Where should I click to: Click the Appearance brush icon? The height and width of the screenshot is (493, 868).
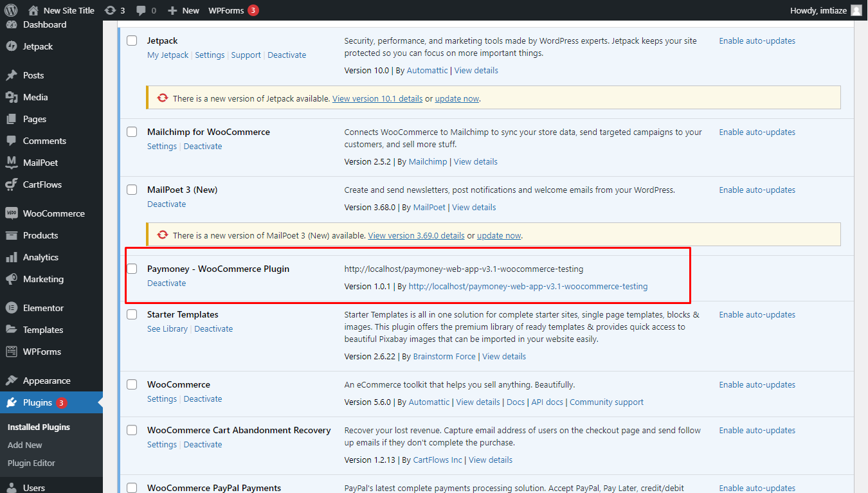coord(11,381)
